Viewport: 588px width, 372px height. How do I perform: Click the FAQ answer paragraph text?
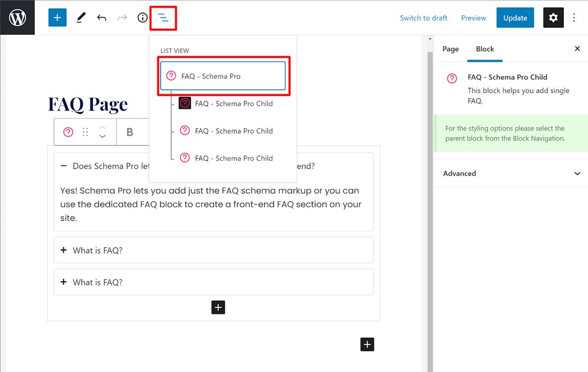pos(211,204)
